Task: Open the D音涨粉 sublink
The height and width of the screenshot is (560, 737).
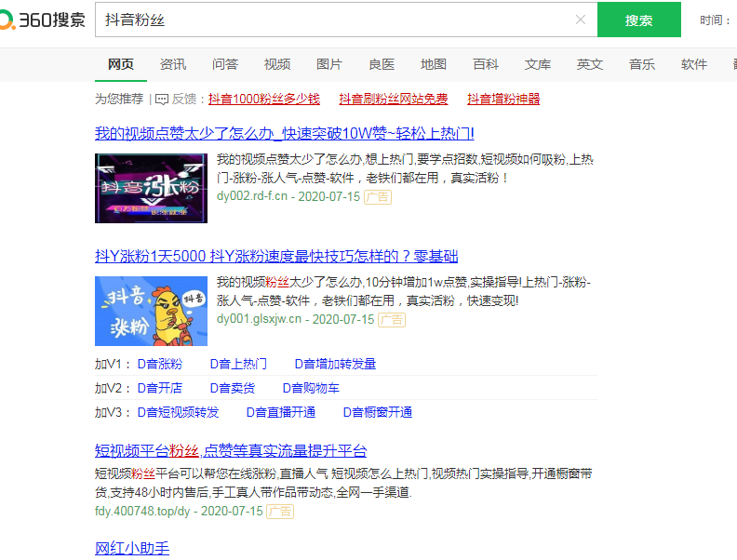Action: pyautogui.click(x=160, y=364)
